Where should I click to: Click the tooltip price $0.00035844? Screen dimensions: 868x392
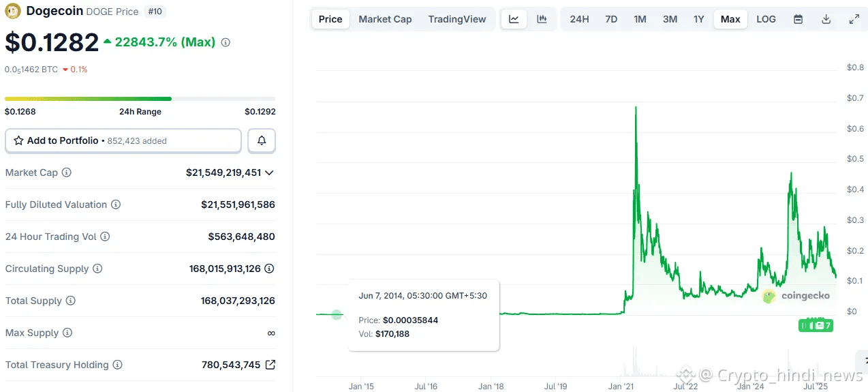(410, 320)
